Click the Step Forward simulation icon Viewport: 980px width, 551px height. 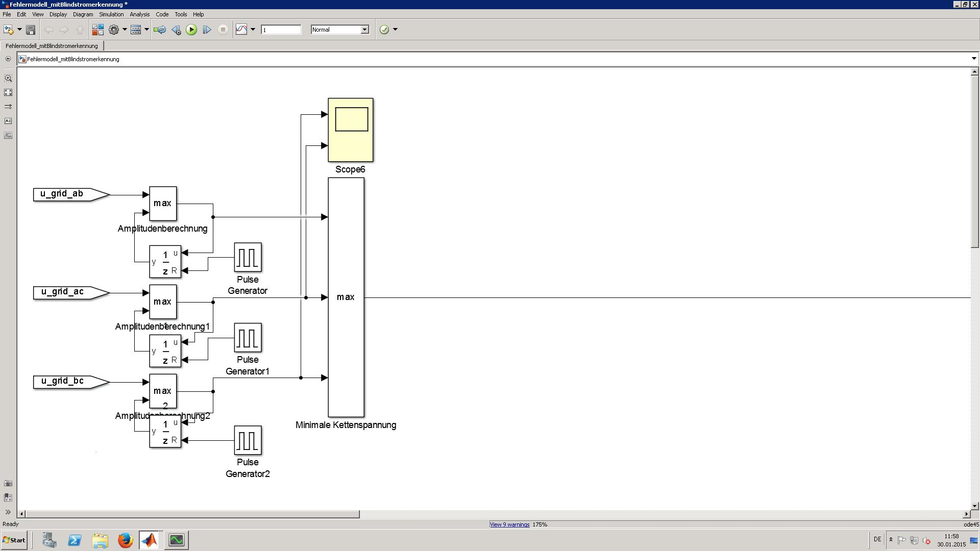coord(207,30)
